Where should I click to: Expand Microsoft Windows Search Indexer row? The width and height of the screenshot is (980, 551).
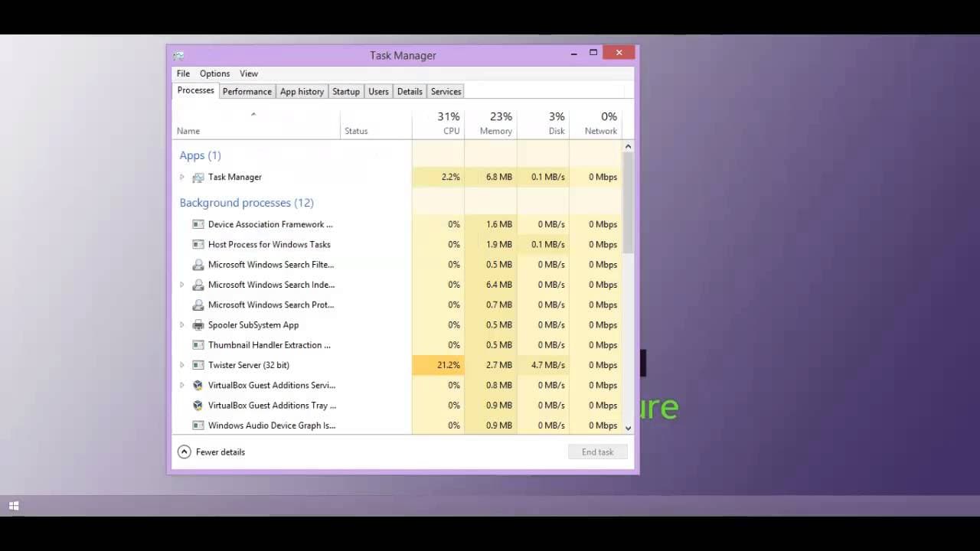click(182, 285)
